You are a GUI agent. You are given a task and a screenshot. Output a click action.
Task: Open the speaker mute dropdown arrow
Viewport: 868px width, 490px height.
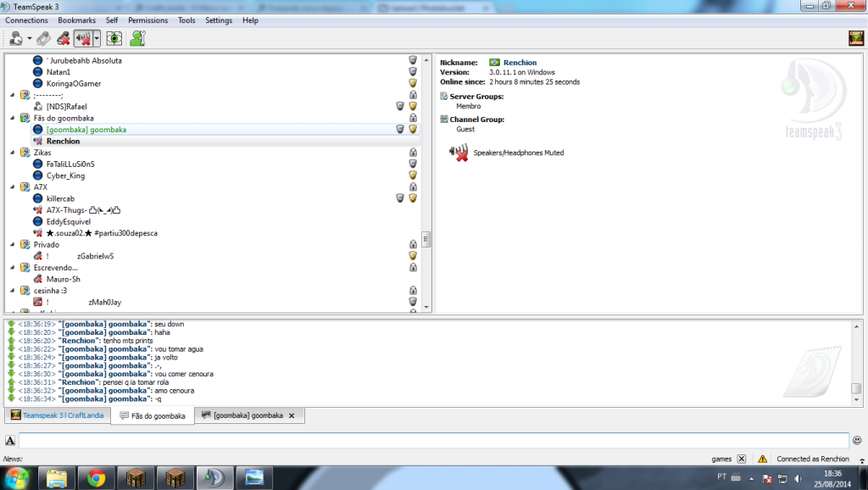97,38
